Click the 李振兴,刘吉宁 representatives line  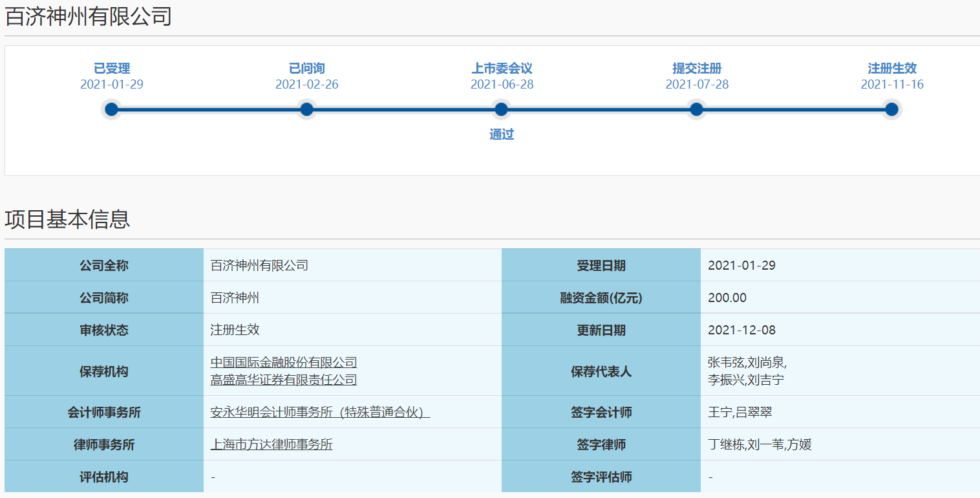[747, 380]
